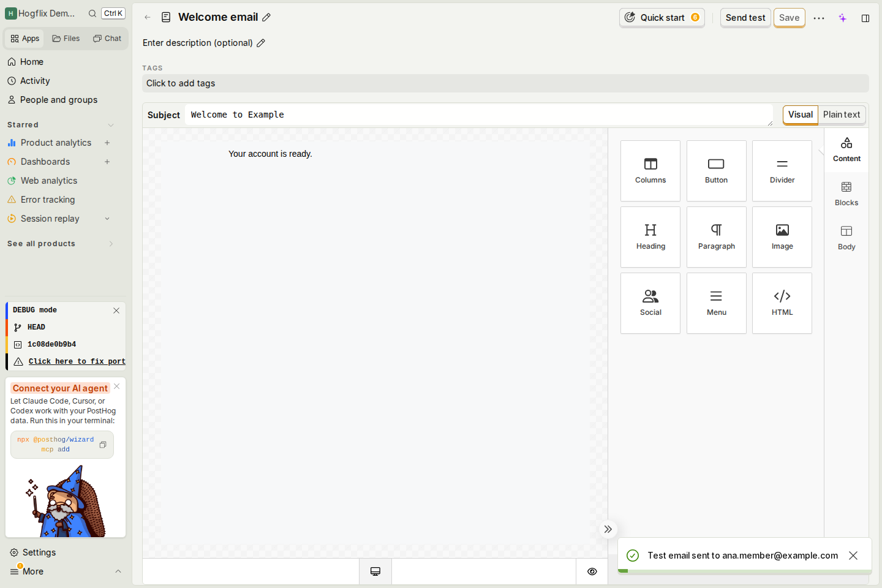Expand Session replay submenu

pos(107,219)
